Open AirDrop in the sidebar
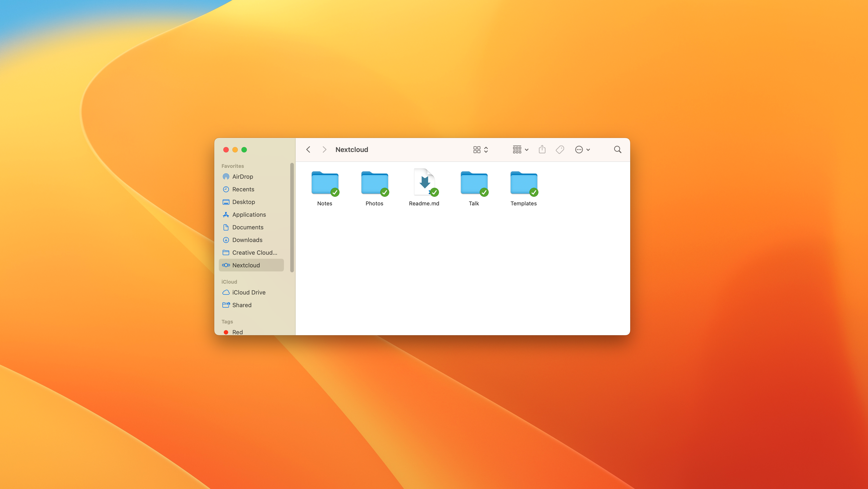 tap(251, 177)
